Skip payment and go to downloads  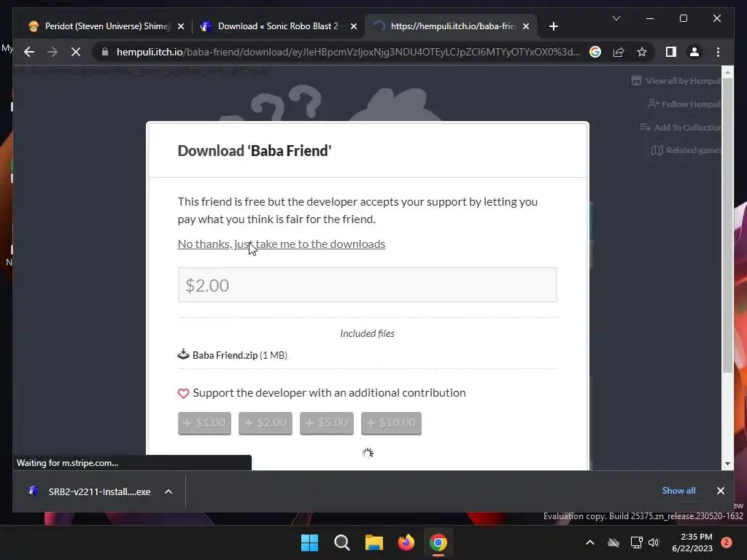pyautogui.click(x=282, y=244)
